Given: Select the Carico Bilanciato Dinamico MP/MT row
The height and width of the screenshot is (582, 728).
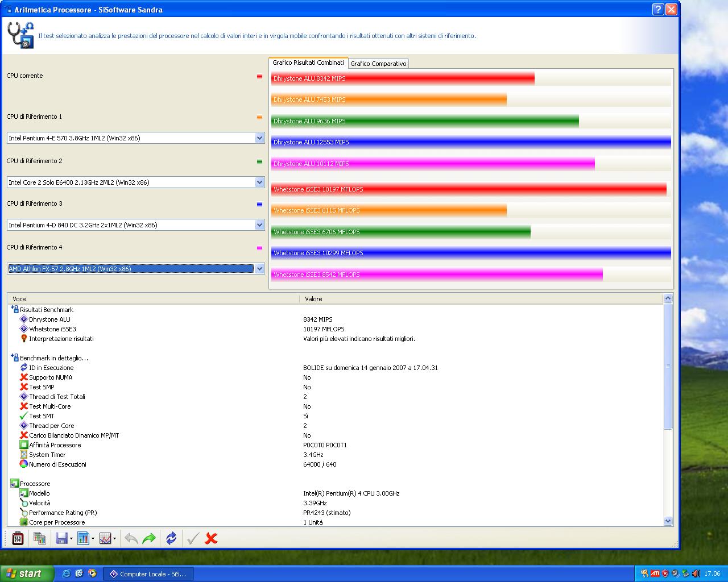Looking at the screenshot, I should (336, 435).
